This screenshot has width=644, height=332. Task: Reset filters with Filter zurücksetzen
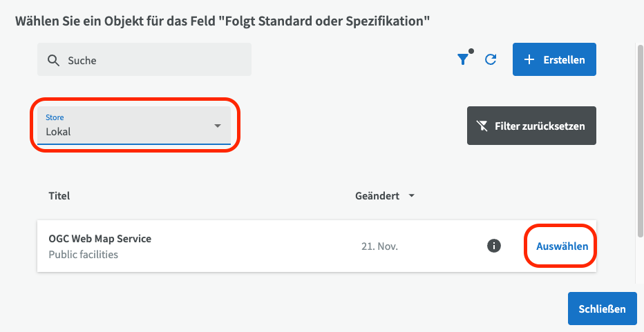point(531,126)
